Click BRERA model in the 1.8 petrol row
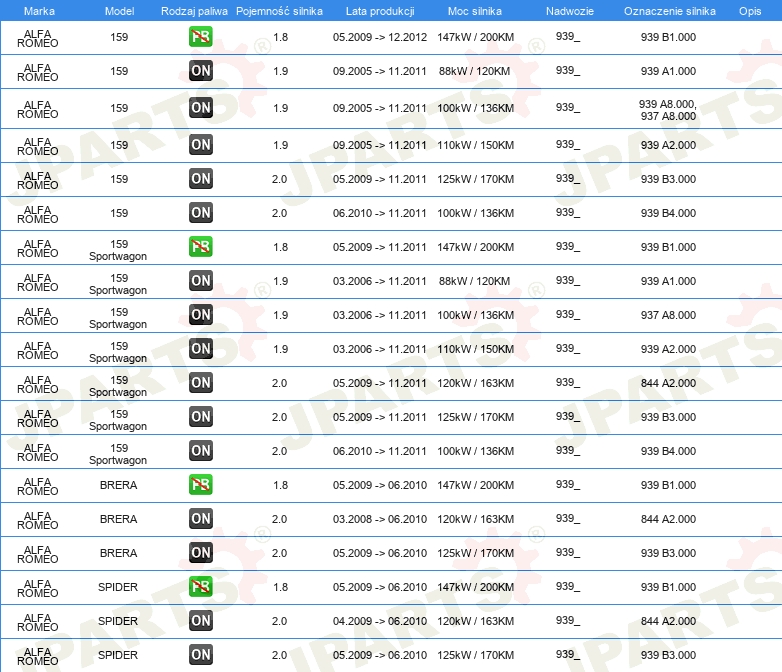The width and height of the screenshot is (782, 672). click(119, 485)
